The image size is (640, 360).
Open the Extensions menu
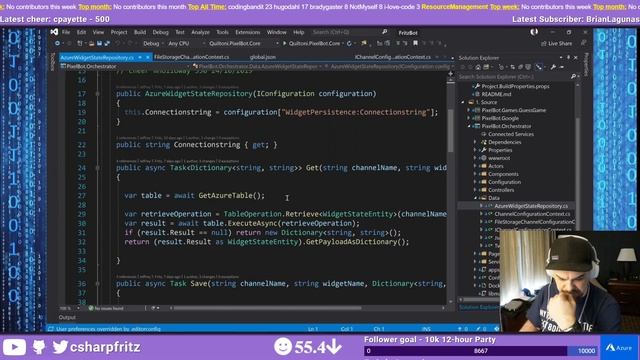click(247, 32)
